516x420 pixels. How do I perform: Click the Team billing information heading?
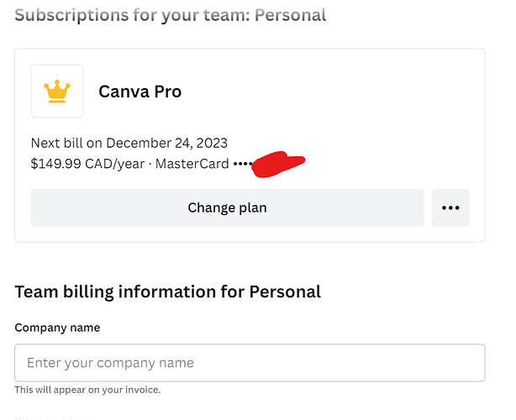167,291
